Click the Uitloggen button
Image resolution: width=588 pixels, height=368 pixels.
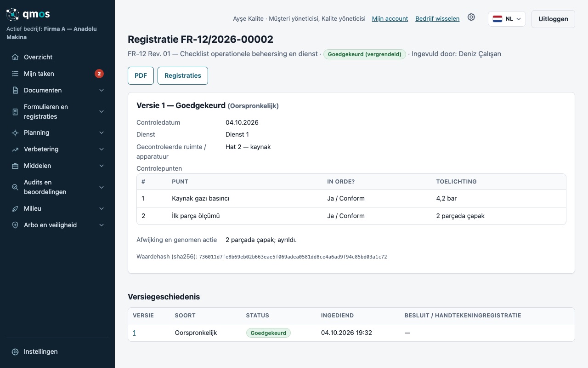[x=553, y=19]
